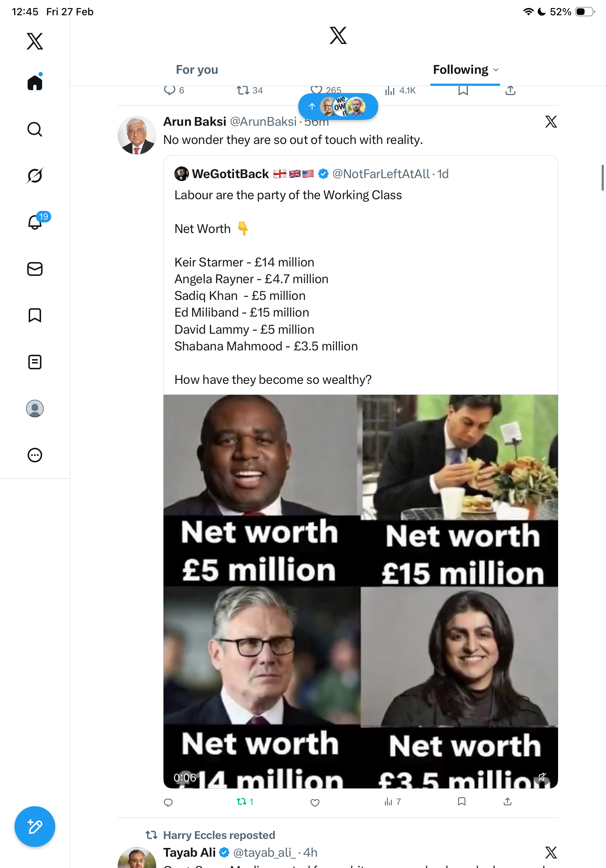The image size is (606, 868).
Task: Click the new posts pill
Action: 338,107
